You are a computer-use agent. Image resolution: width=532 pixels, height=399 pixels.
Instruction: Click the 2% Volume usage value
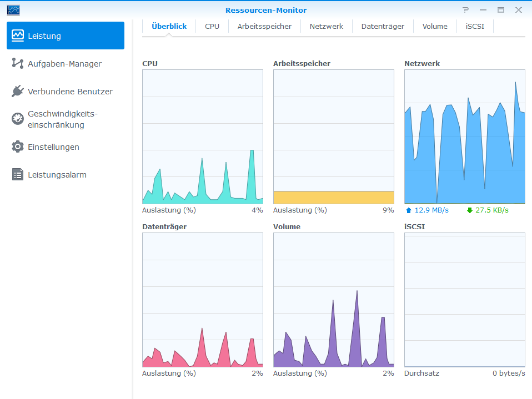[388, 373]
